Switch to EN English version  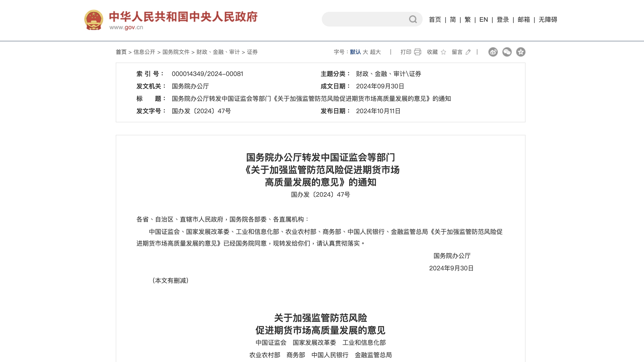click(x=484, y=20)
